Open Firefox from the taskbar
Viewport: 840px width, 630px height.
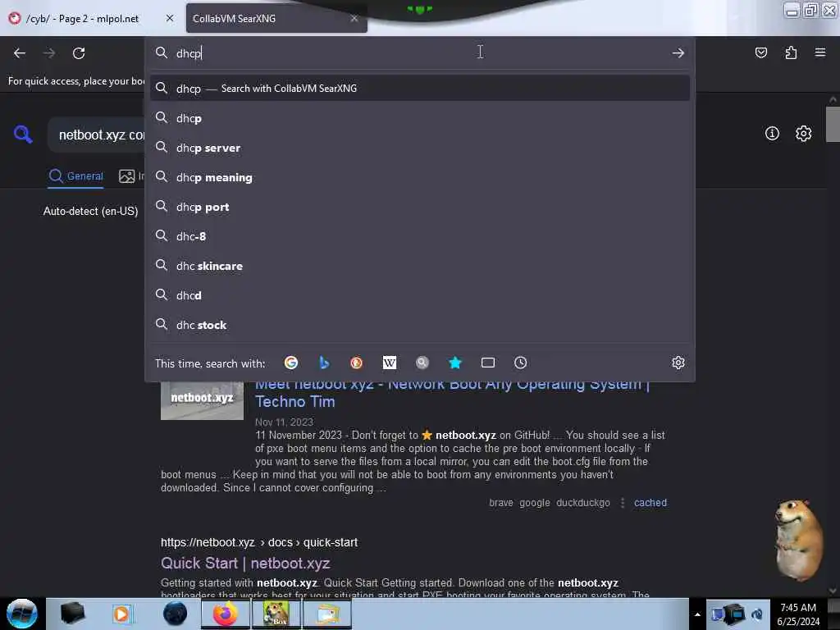pos(225,614)
